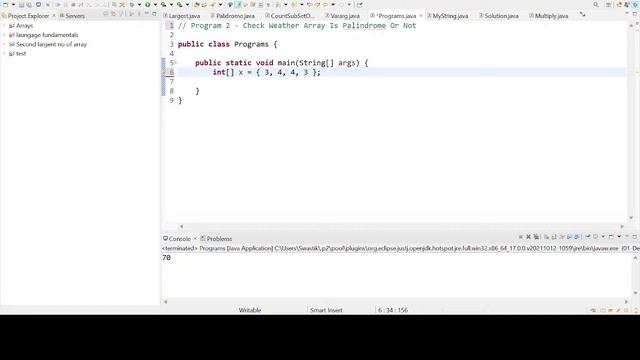
Task: Click the Clear Console icon
Action: (x=546, y=237)
